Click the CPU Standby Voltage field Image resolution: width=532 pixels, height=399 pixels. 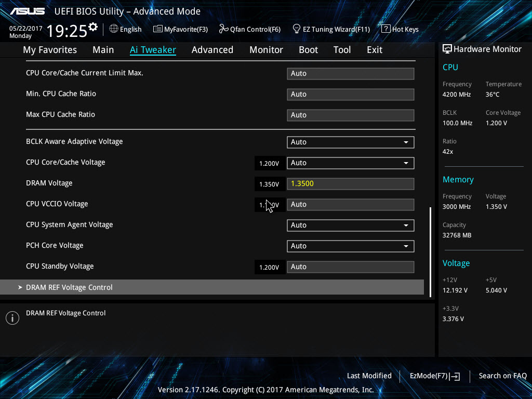(351, 267)
